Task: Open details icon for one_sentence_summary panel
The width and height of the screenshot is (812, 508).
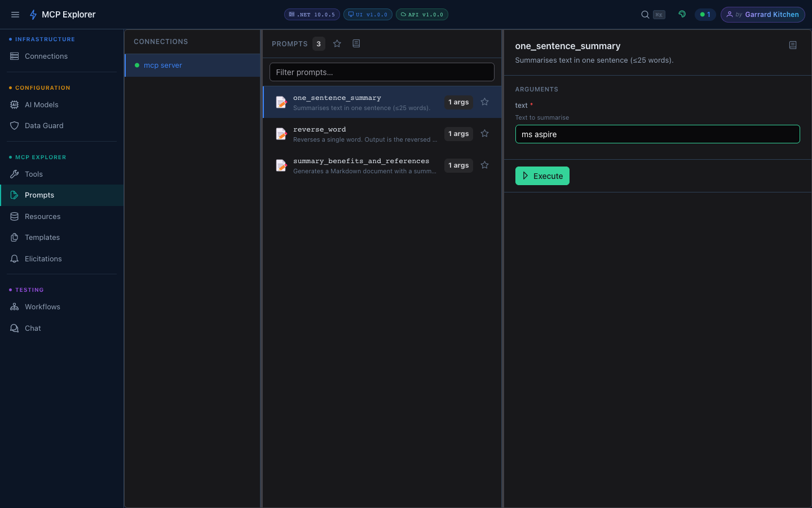Action: click(793, 45)
